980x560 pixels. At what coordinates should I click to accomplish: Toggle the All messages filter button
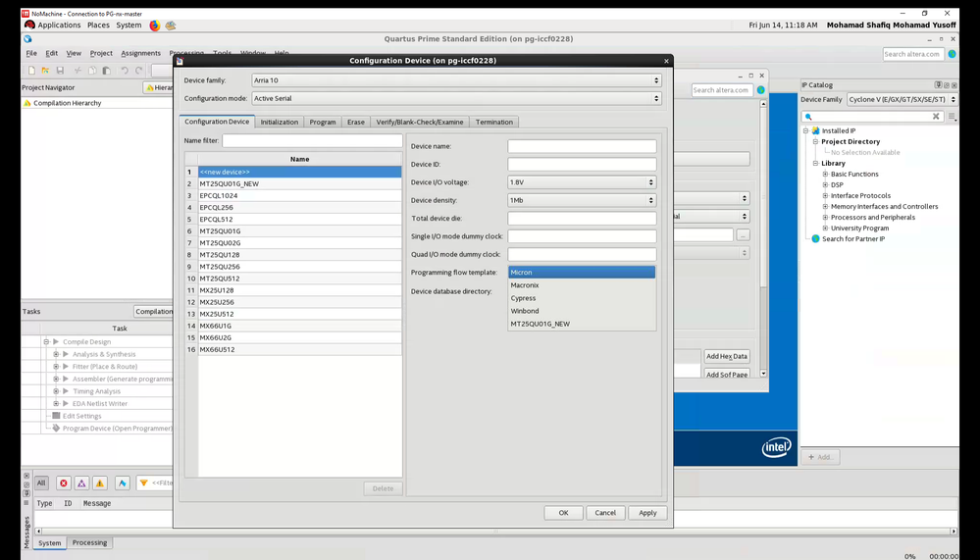coord(41,484)
